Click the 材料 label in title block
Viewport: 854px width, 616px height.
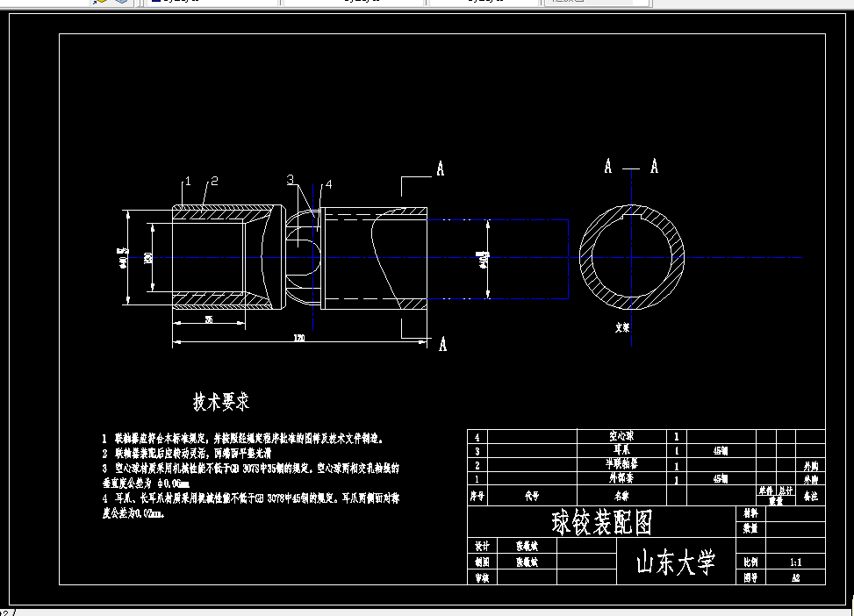click(750, 513)
